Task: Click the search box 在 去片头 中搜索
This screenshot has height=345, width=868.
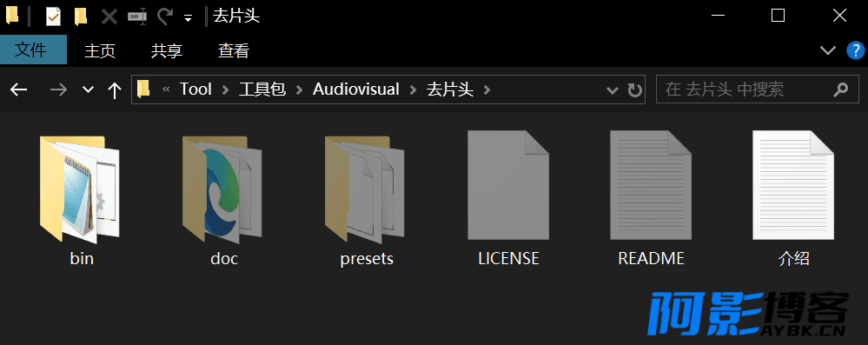Action: coord(758,90)
